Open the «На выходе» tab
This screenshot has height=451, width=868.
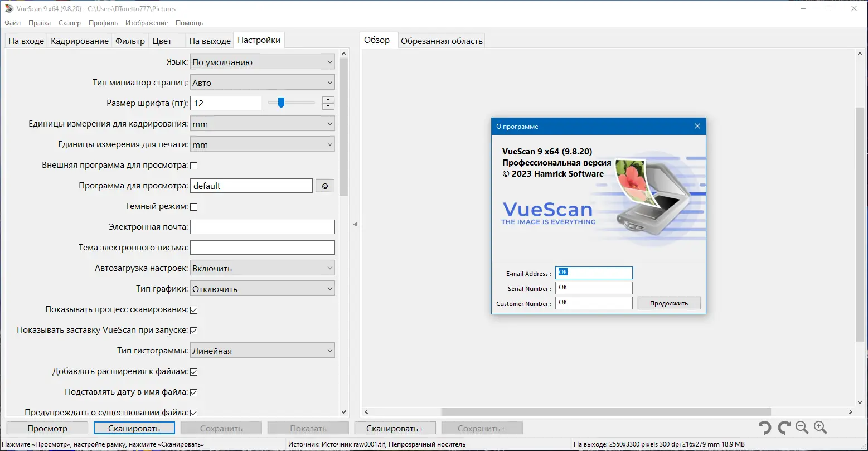point(210,41)
